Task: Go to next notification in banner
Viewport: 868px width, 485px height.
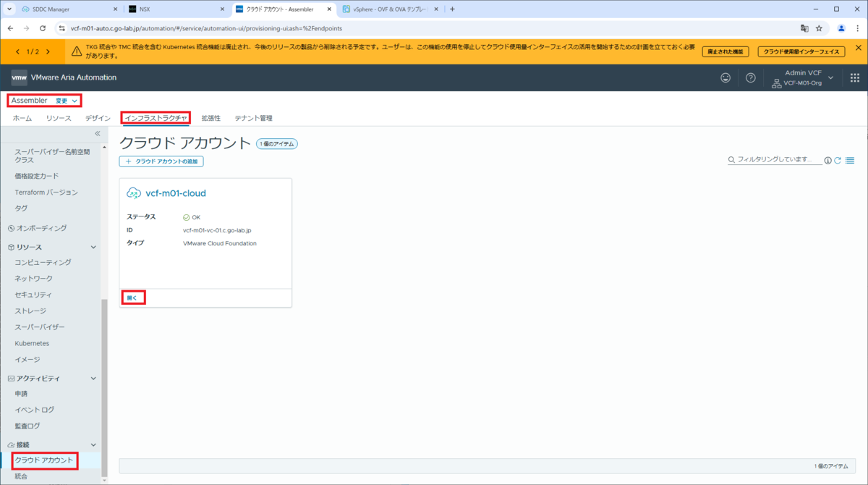Action: pyautogui.click(x=46, y=51)
